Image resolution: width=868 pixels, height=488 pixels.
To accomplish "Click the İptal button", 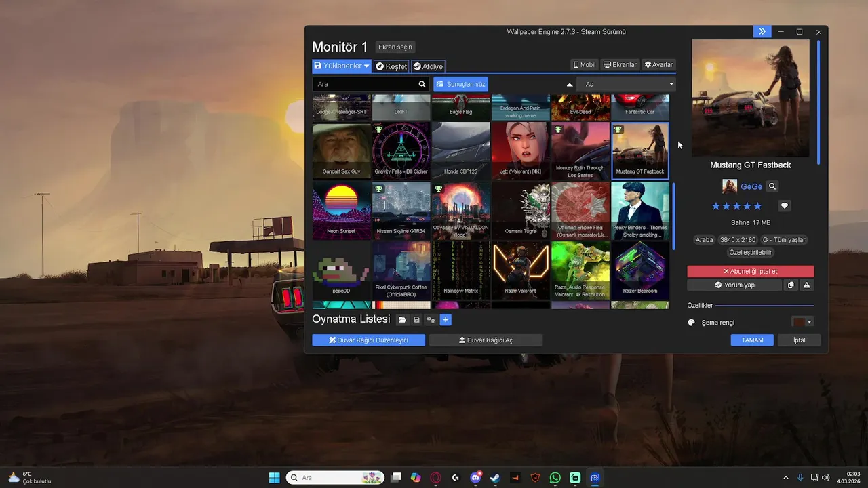I will pos(800,340).
